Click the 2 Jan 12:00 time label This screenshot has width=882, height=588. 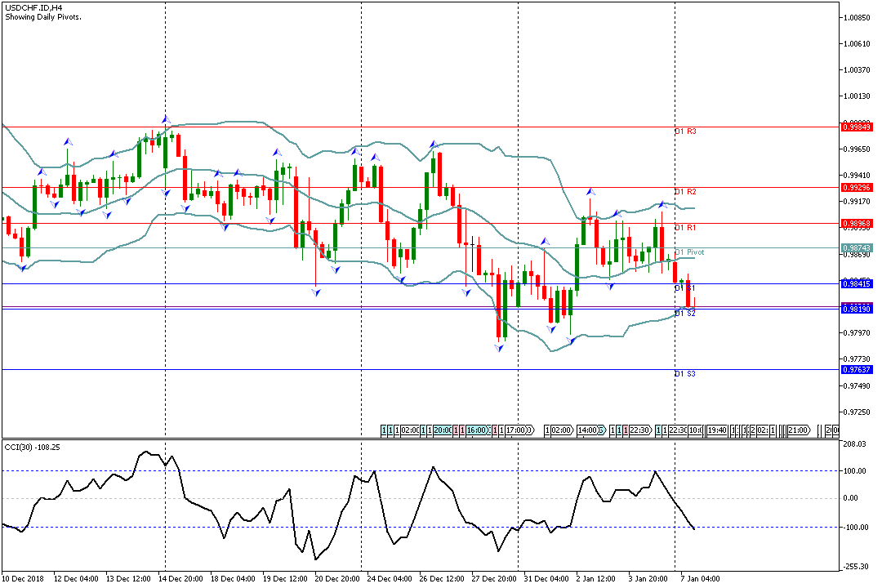point(596,579)
